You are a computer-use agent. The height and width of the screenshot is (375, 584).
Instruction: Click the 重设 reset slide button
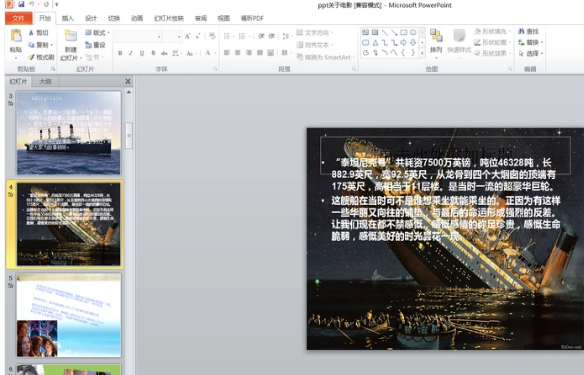pos(95,45)
